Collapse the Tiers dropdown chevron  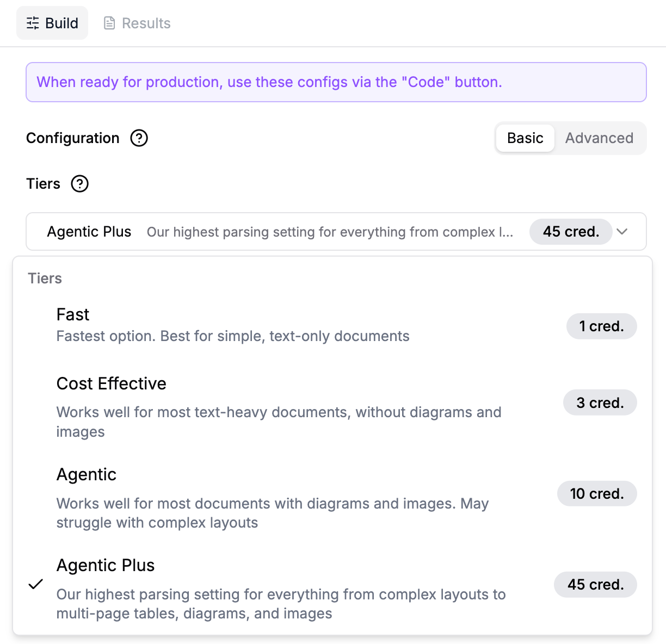(622, 232)
